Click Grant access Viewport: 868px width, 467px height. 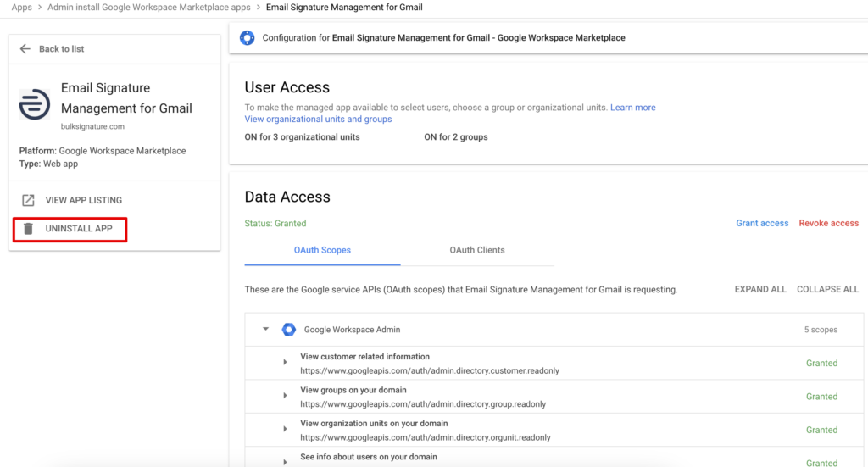coord(762,223)
